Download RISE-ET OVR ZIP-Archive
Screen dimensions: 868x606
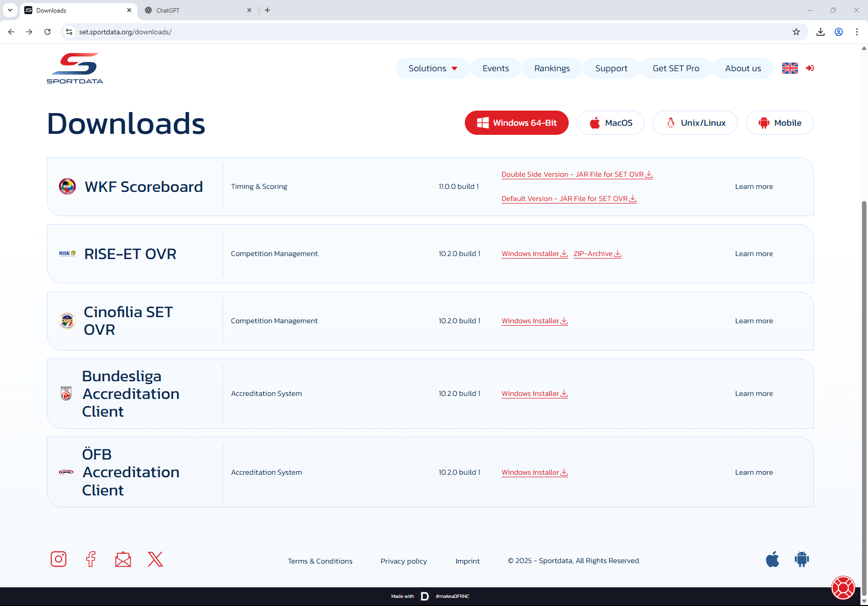coord(597,254)
